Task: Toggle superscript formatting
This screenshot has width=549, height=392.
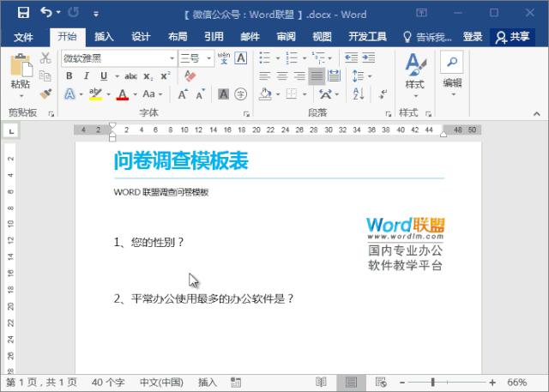Action: click(166, 76)
